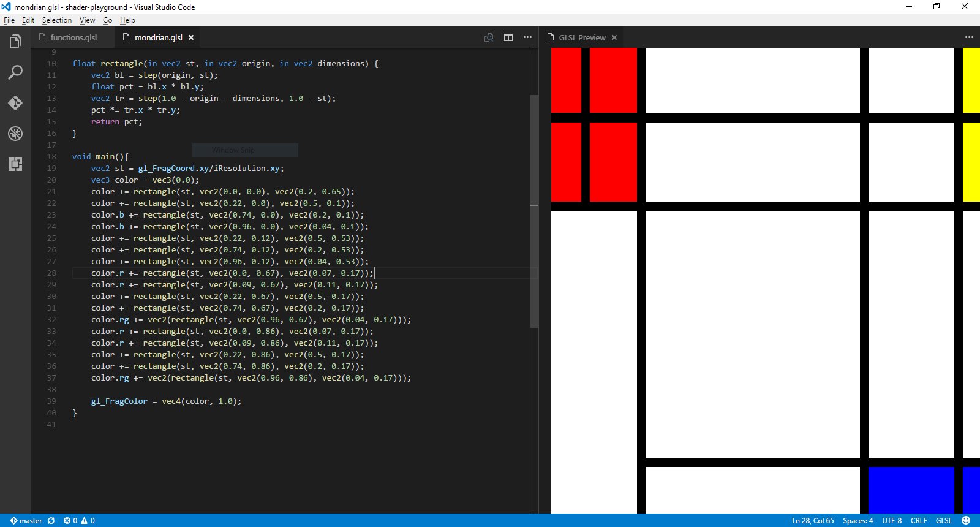
Task: Click 'float rectangle' on line 10
Action: tap(108, 64)
